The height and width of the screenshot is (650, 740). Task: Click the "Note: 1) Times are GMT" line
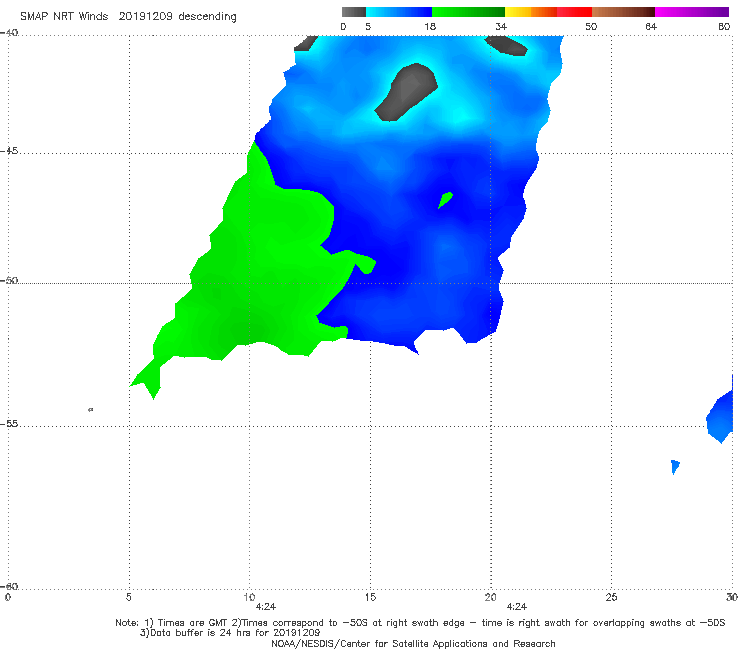[x=420, y=623]
